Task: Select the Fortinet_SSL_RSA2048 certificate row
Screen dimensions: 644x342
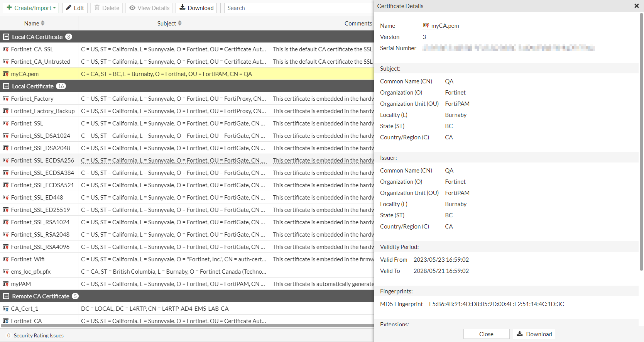Action: [x=40, y=235]
